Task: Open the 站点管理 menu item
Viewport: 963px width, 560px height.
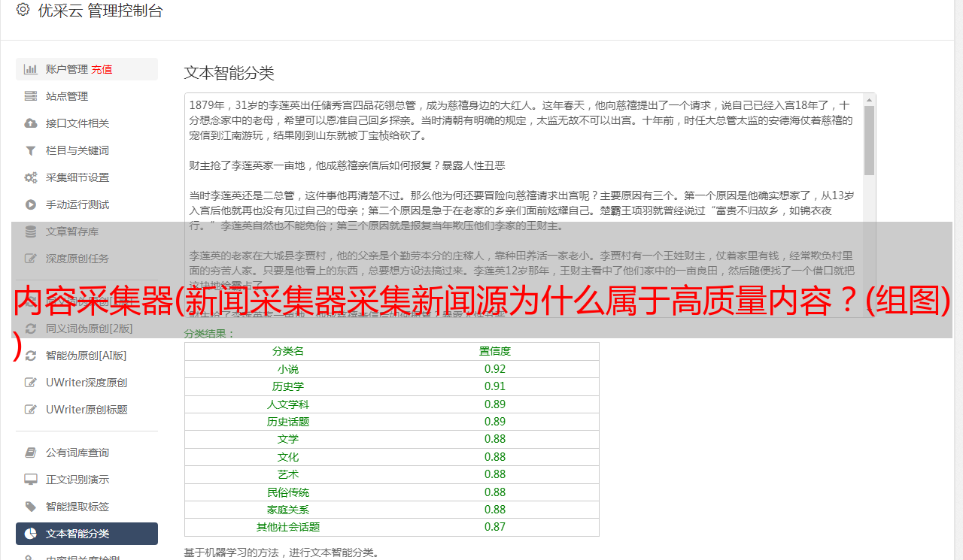Action: 87,96
